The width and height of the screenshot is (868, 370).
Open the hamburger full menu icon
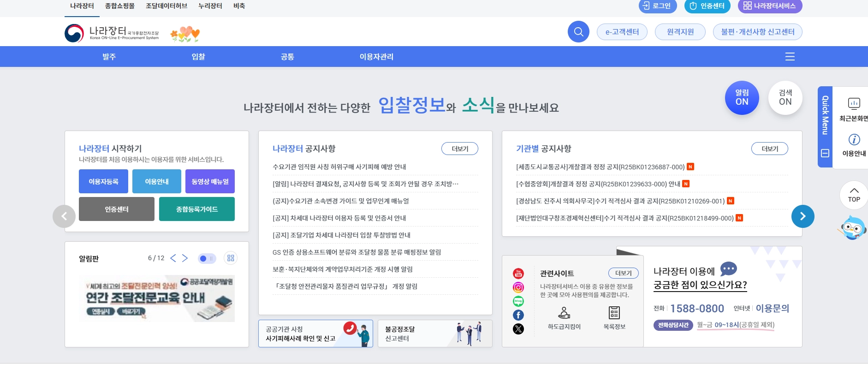click(790, 56)
